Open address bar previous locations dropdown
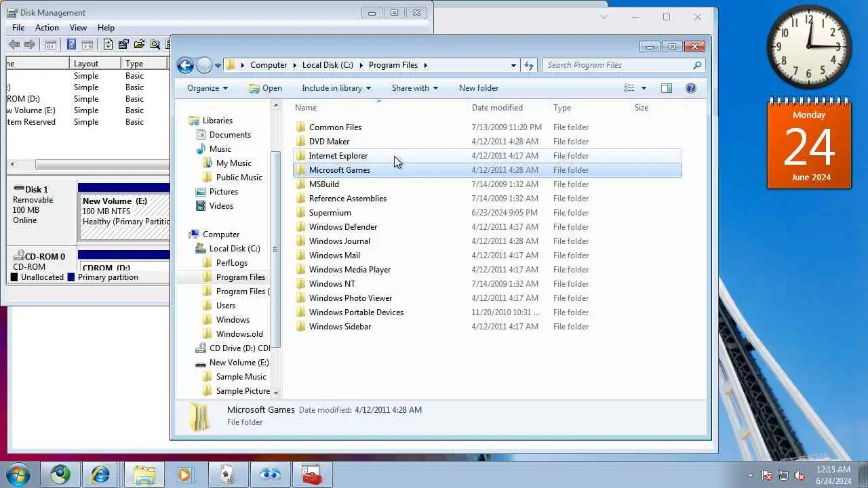 (513, 65)
